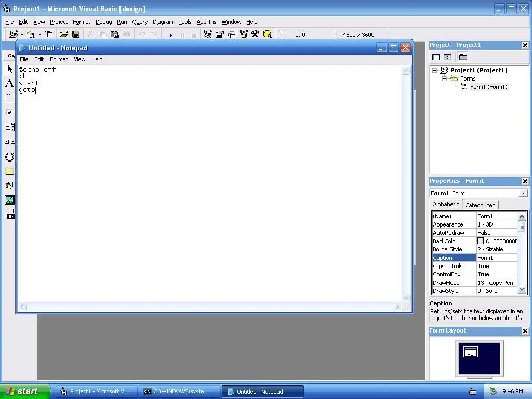
Task: Open Visual Basic Diagram menu
Action: 163,22
